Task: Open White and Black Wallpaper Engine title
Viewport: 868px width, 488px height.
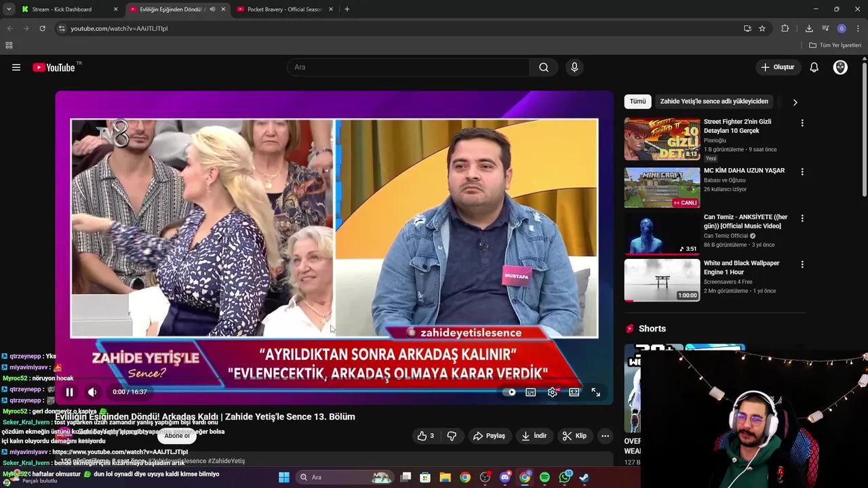Action: pos(742,268)
